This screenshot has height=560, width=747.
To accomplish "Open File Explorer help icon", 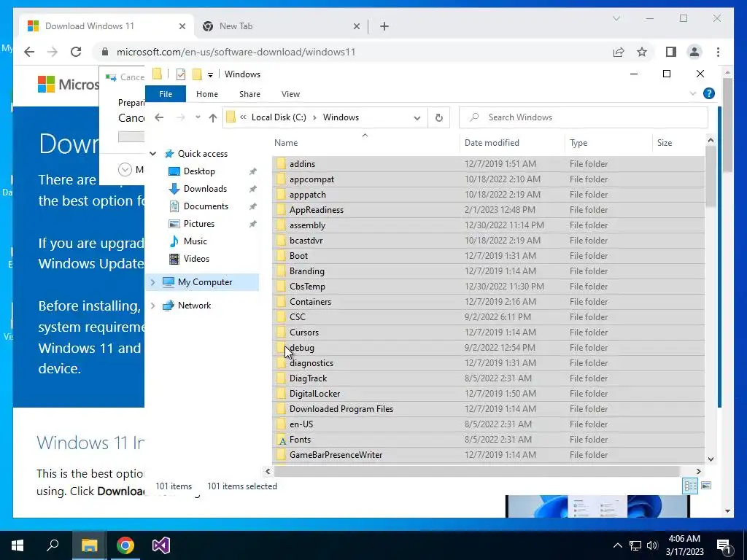I will [x=708, y=93].
